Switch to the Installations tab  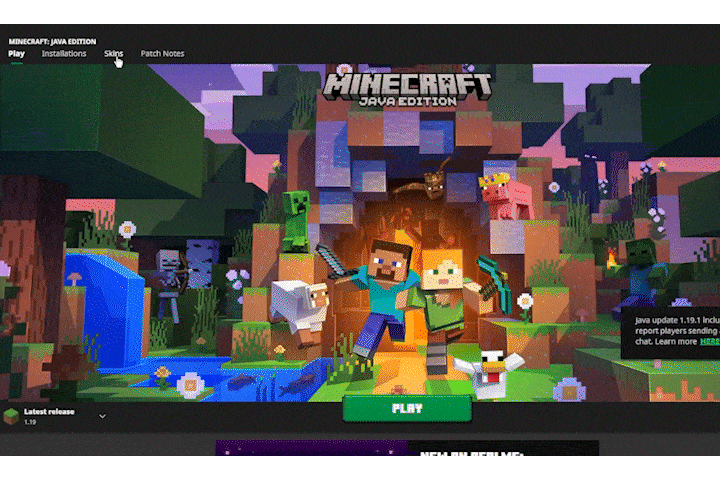(x=64, y=54)
